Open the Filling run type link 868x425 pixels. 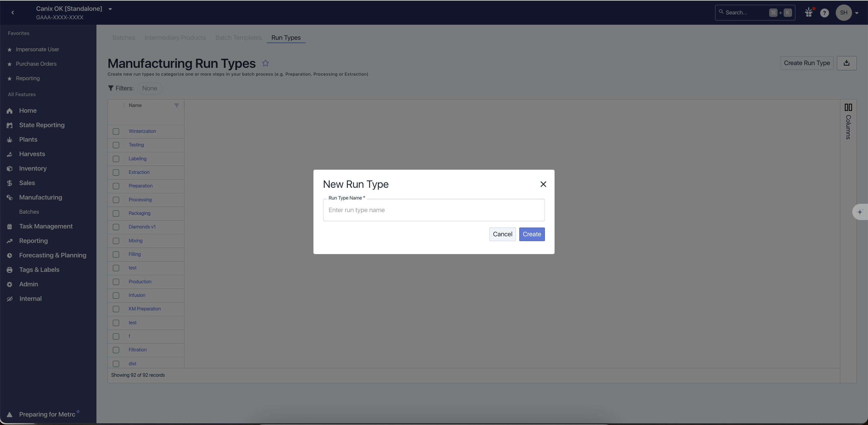pos(134,254)
